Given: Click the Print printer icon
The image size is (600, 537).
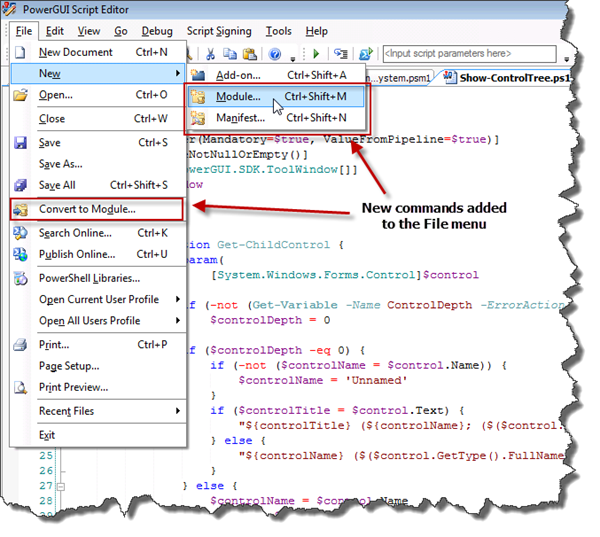Looking at the screenshot, I should pyautogui.click(x=20, y=345).
